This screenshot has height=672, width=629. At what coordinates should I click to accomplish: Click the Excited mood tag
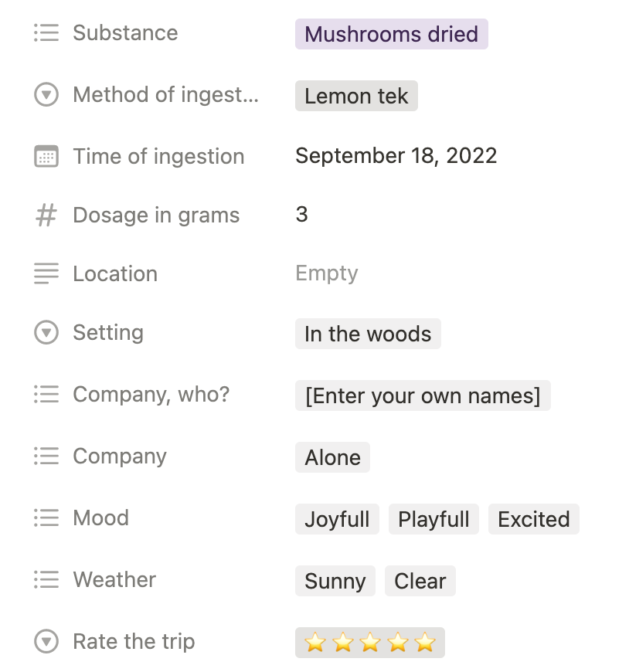point(533,519)
